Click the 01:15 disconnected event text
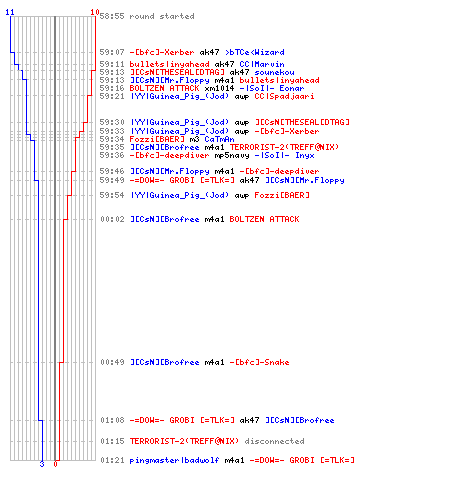The image size is (450, 500). tap(274, 441)
